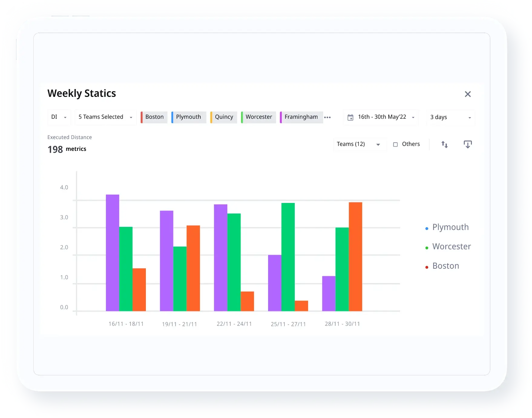
Task: Change the 3 days interval dropdown
Action: (450, 117)
